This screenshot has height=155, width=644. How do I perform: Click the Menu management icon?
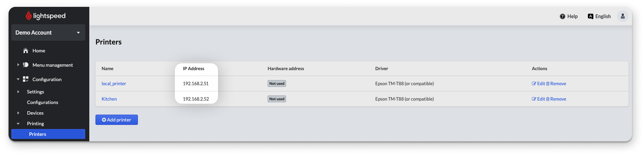[x=26, y=65]
